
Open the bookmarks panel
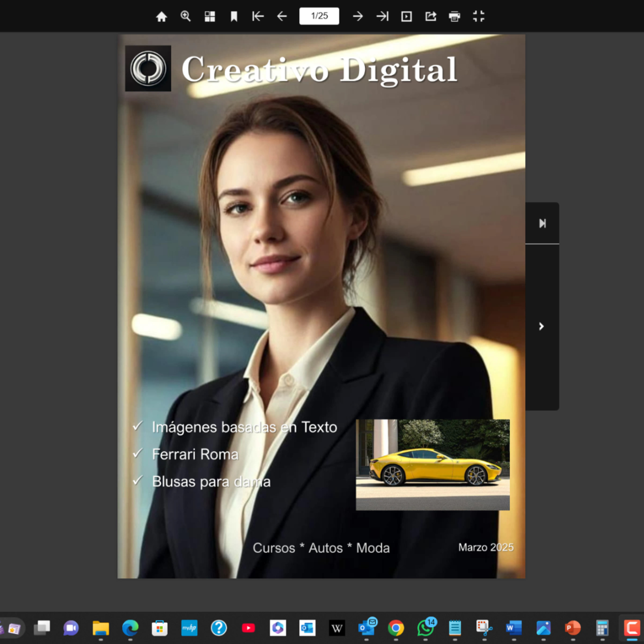[234, 16]
